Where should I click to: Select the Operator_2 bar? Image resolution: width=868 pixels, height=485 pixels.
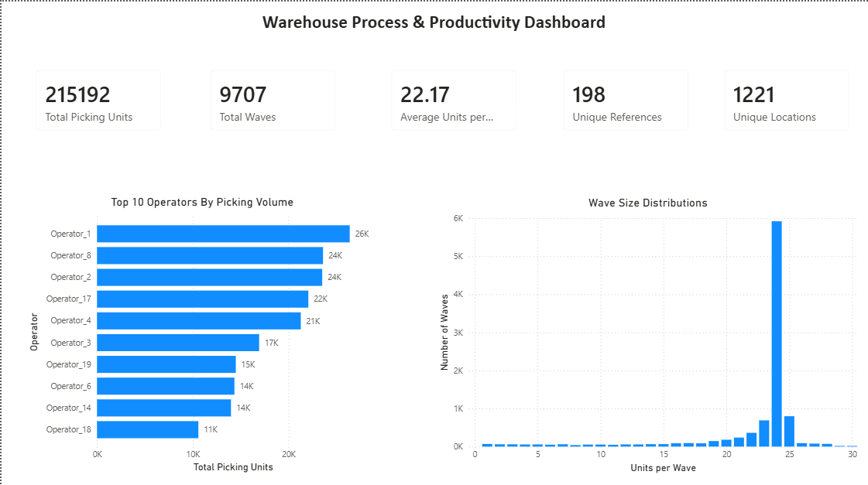(x=209, y=277)
